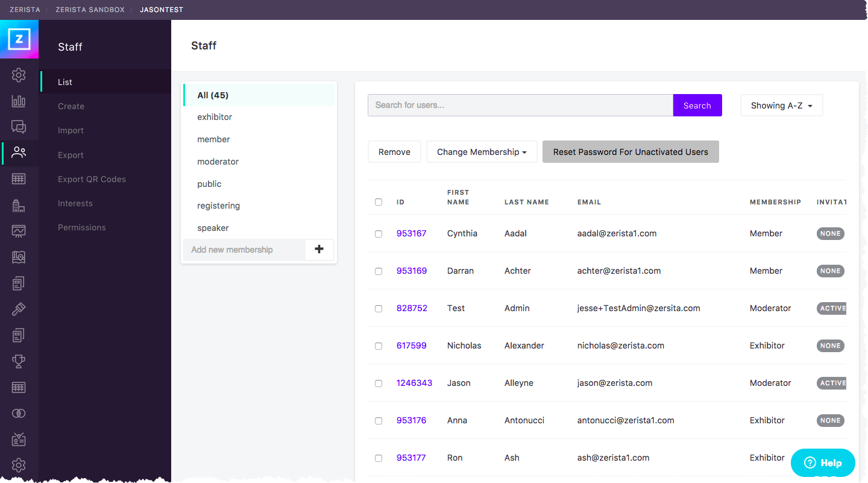Check the box for Darran Achter
Image resolution: width=868 pixels, height=483 pixels.
pos(379,271)
